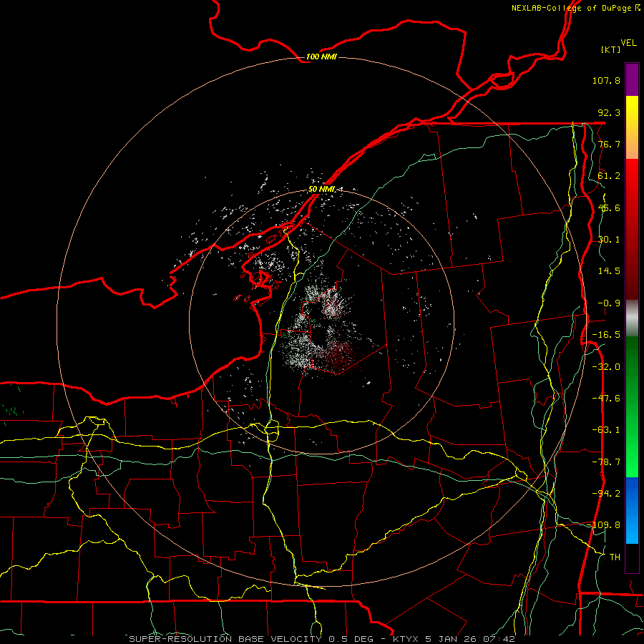The width and height of the screenshot is (644, 644).
Task: Click the -16.5 velocity scale value
Action: 606,335
